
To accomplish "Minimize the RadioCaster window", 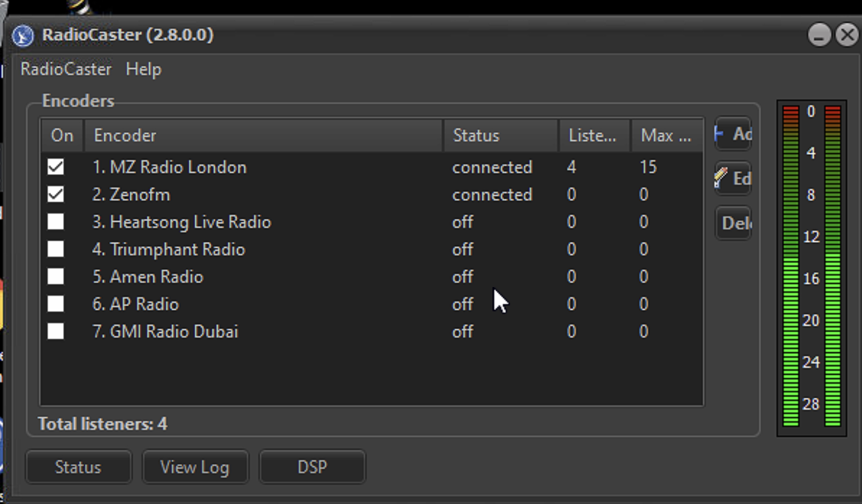I will (819, 35).
